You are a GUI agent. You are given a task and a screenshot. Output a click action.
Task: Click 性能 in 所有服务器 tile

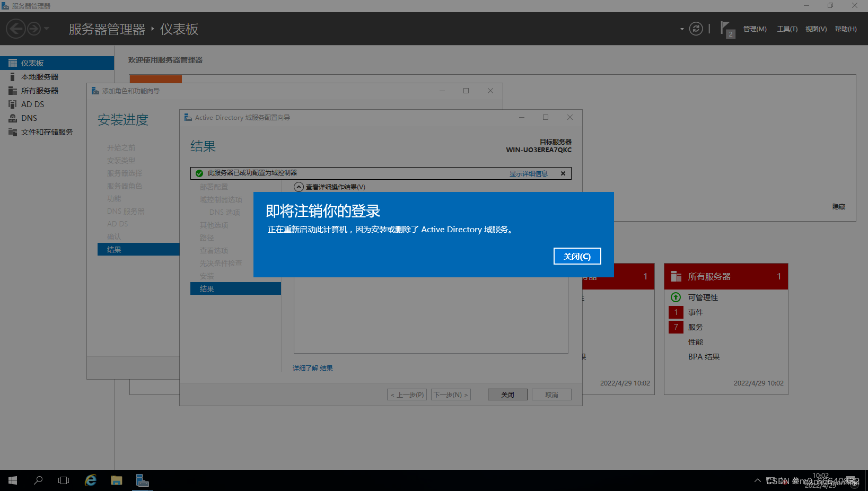696,342
